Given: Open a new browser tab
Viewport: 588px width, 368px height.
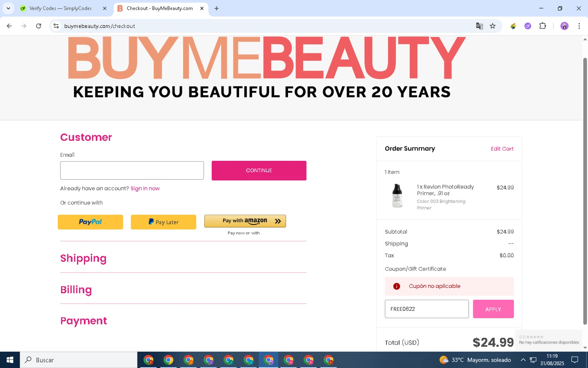Looking at the screenshot, I should (x=216, y=8).
